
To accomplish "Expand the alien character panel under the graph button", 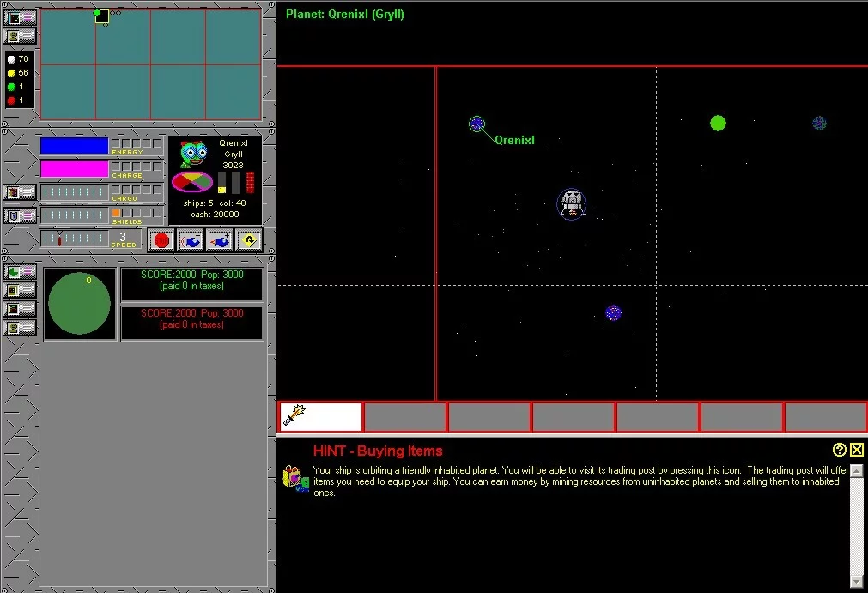I will 20,328.
